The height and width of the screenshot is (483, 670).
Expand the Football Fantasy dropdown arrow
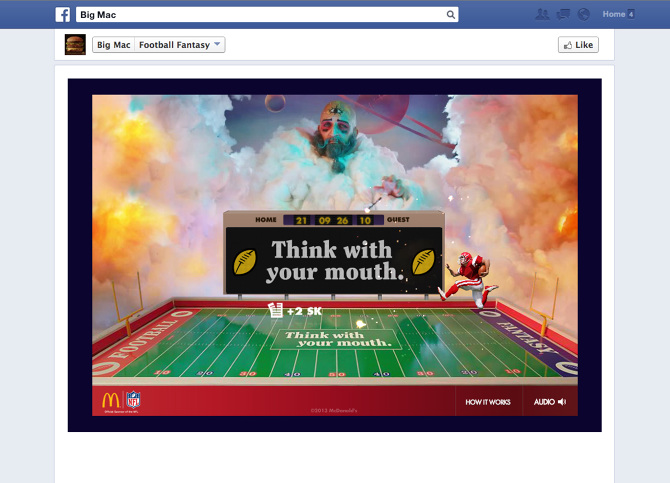pos(217,44)
